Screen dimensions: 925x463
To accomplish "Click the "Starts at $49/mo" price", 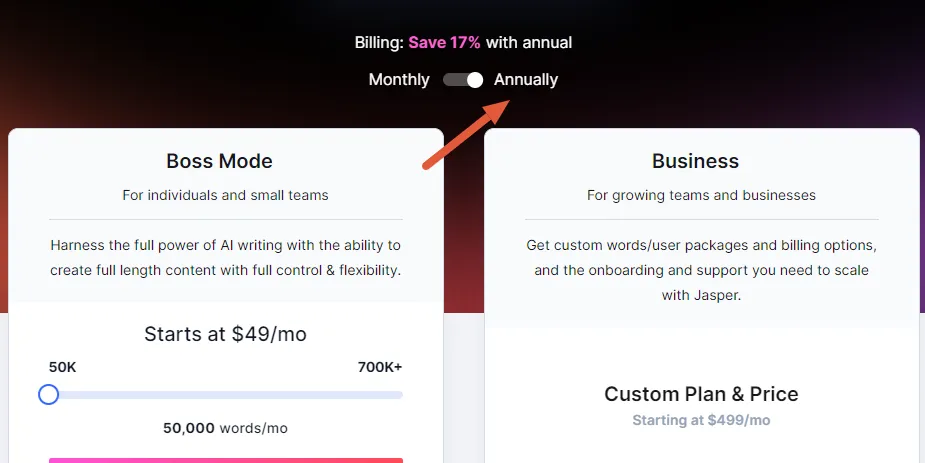I will tap(225, 334).
